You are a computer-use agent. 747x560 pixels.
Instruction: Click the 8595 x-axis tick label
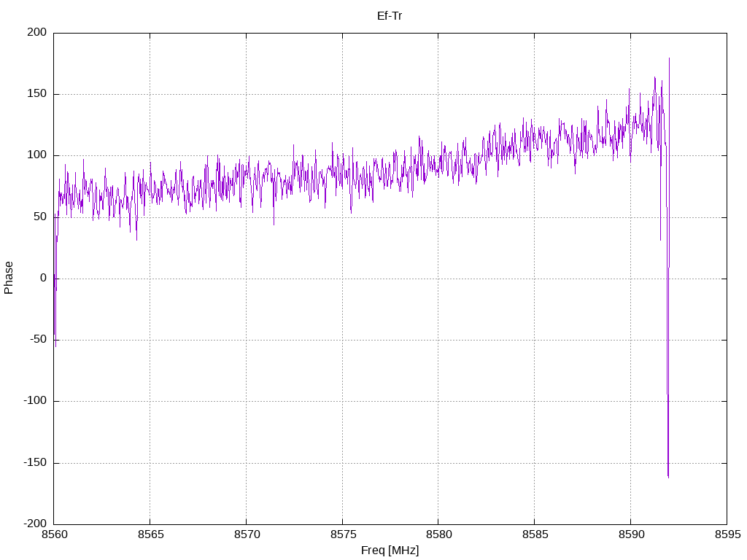726,535
